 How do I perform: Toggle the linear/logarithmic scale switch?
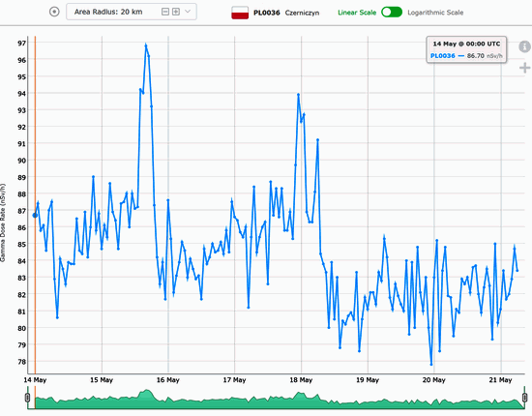click(392, 13)
